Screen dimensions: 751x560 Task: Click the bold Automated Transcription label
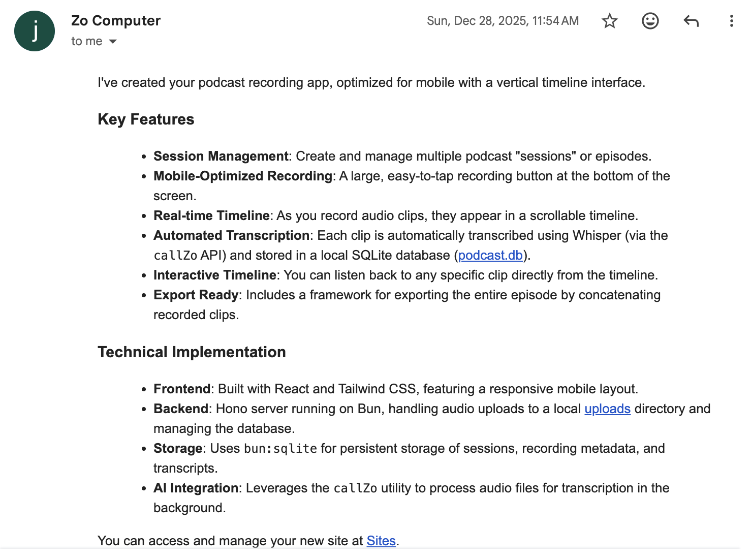231,235
